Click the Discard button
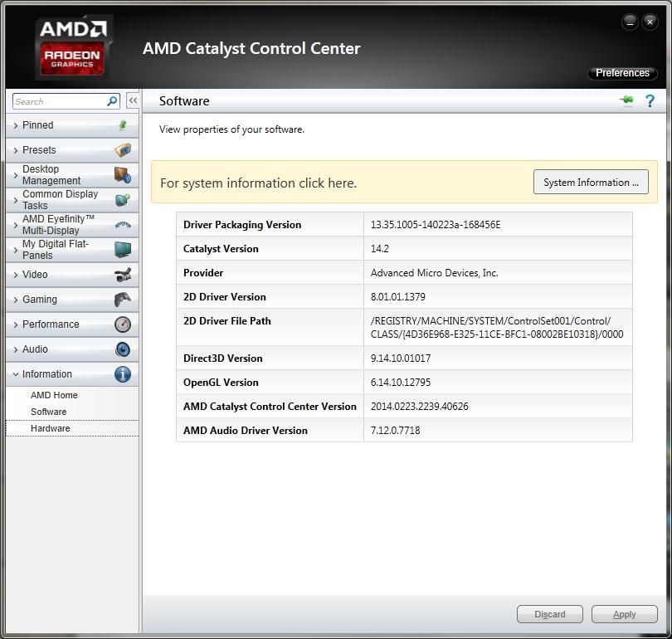Viewport: 672px width, 639px height. pyautogui.click(x=550, y=615)
